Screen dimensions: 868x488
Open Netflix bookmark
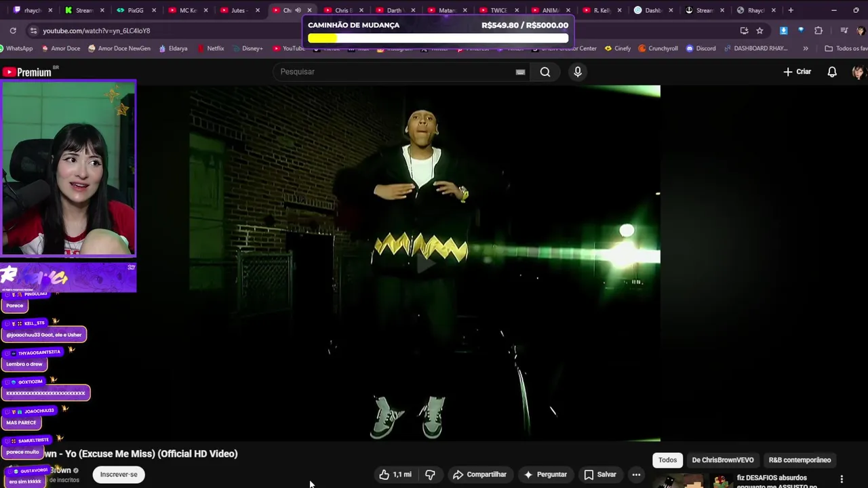[210, 48]
